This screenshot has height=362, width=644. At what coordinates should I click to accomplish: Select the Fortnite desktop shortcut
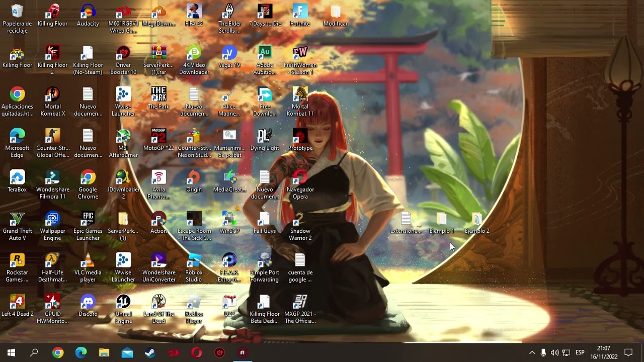[x=300, y=16]
